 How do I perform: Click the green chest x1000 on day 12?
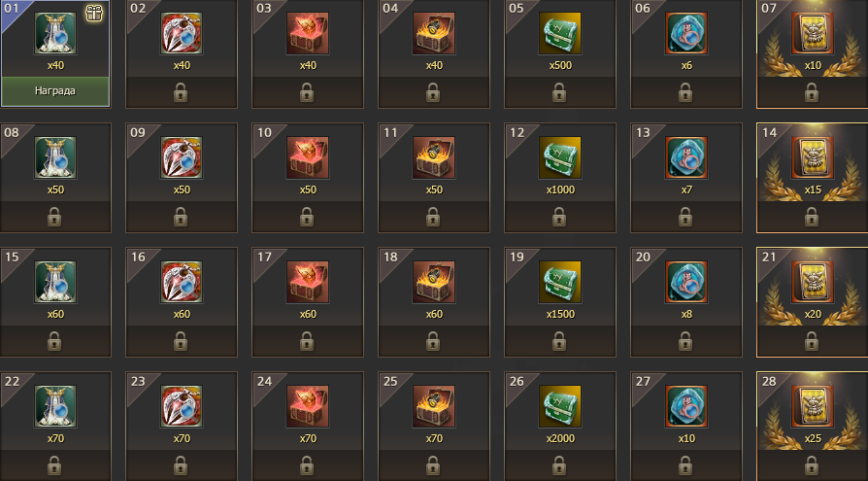click(560, 157)
